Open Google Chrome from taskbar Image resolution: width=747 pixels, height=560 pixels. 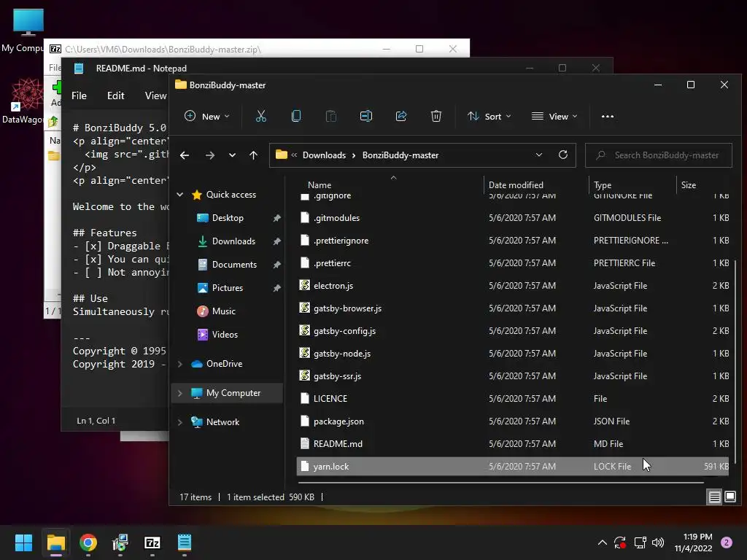(88, 542)
